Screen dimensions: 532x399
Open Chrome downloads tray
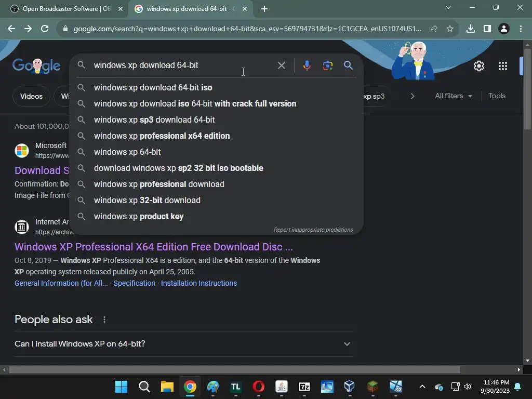(x=471, y=29)
